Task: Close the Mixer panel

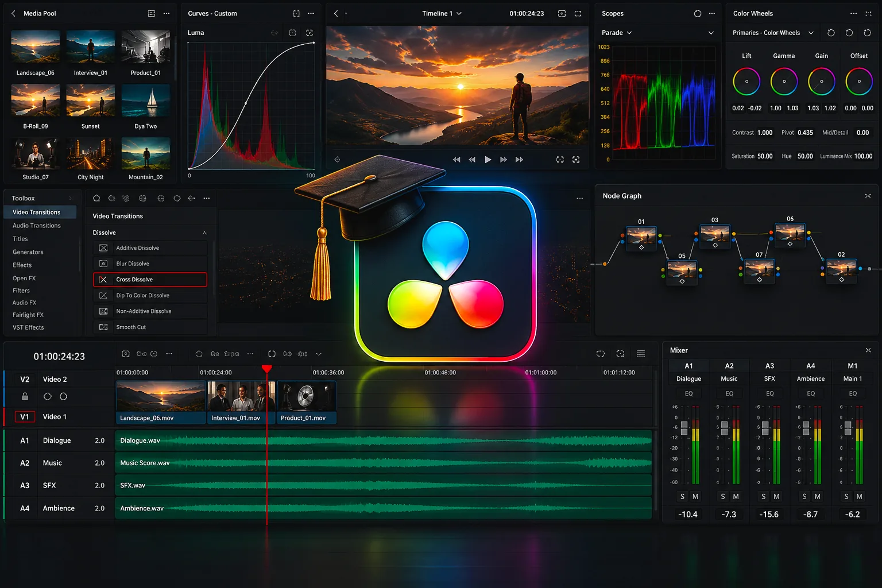Action: 868,350
